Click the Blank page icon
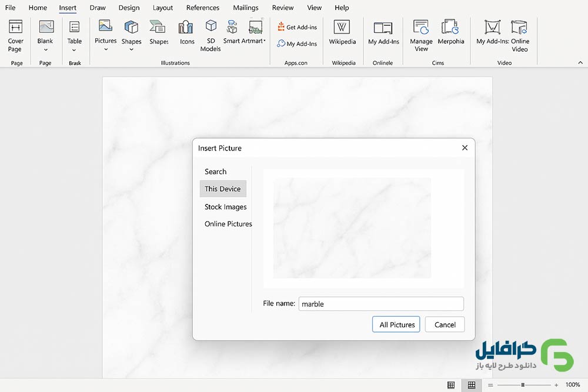The height and width of the screenshot is (392, 588). (46, 27)
